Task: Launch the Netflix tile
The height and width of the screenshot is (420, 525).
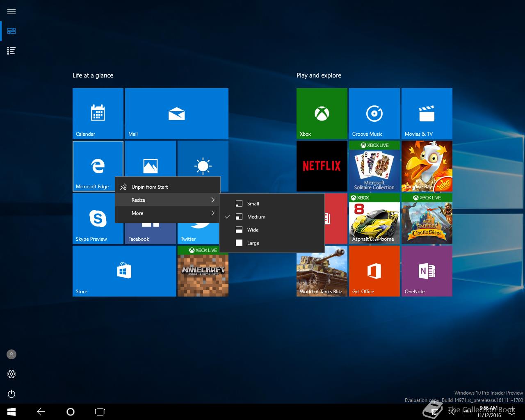Action: pos(322,166)
